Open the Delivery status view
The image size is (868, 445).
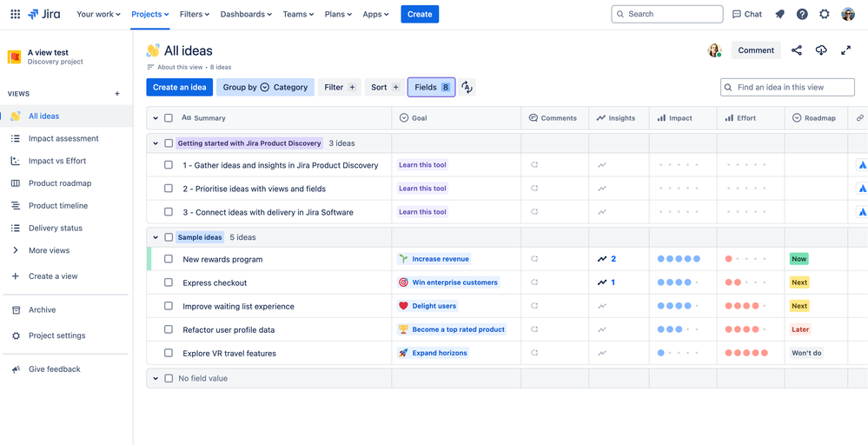(x=66, y=228)
